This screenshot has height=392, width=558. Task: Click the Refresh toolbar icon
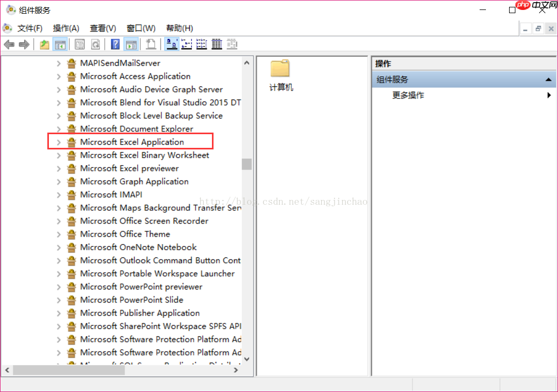pos(95,45)
